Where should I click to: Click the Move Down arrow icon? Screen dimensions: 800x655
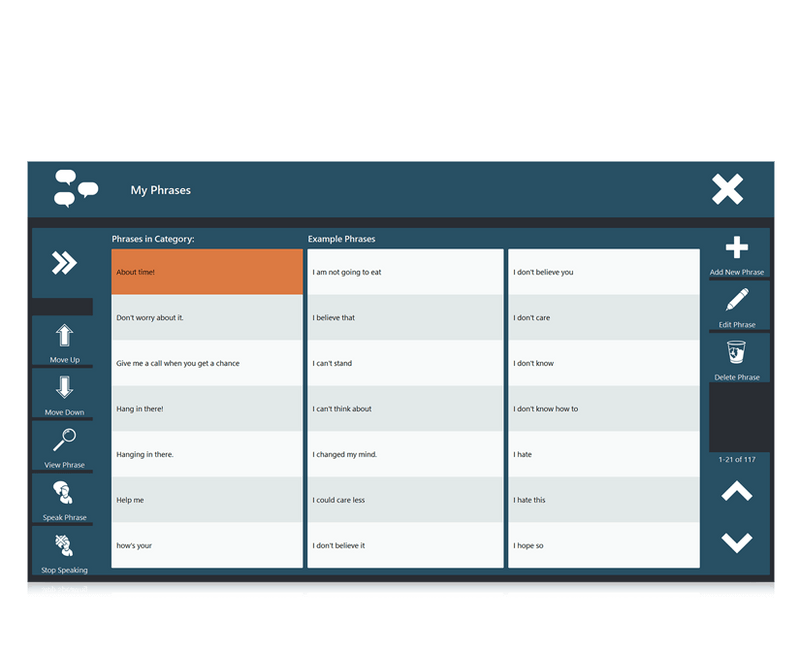coord(64,388)
